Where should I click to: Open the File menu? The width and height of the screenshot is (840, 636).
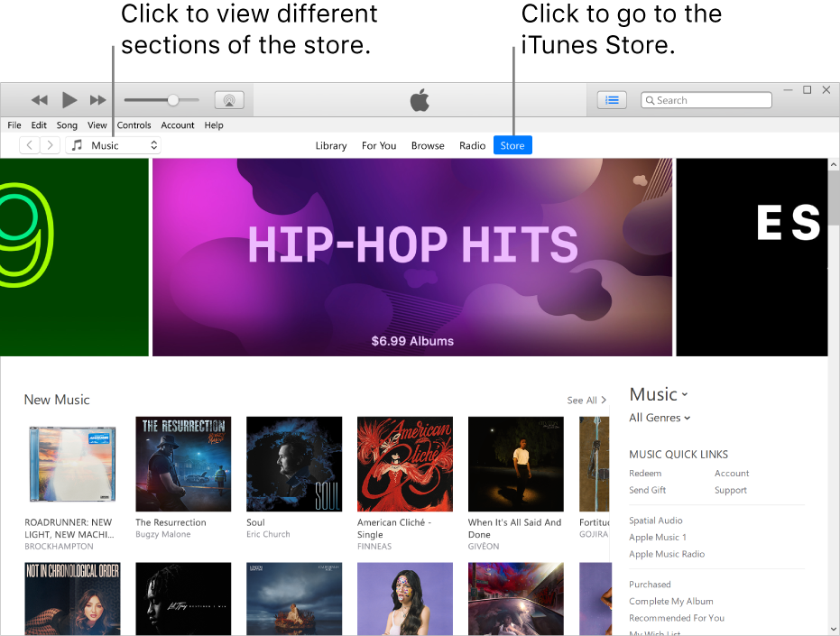coord(14,124)
